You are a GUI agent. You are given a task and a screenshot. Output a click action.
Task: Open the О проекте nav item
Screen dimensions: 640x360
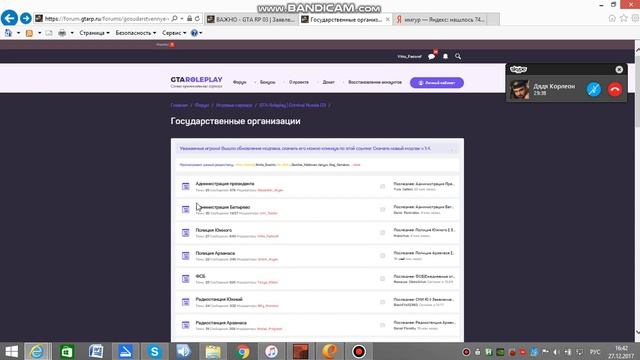[x=299, y=82]
